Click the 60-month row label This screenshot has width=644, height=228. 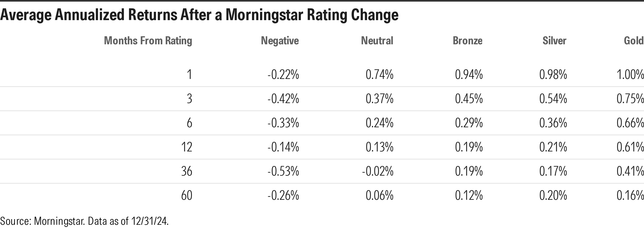(x=187, y=196)
